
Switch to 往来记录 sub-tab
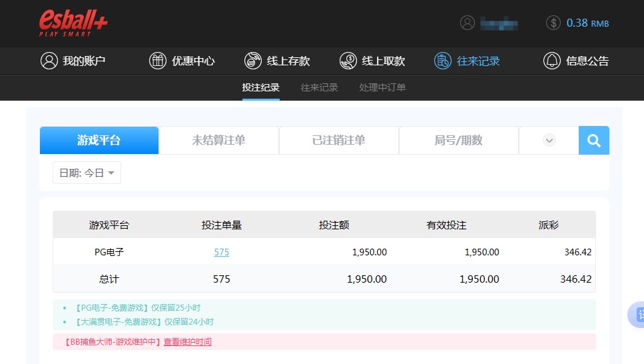point(319,87)
